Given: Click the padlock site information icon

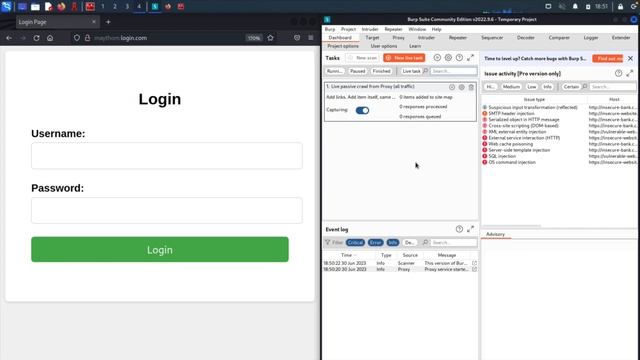Looking at the screenshot, I should pos(87,38).
